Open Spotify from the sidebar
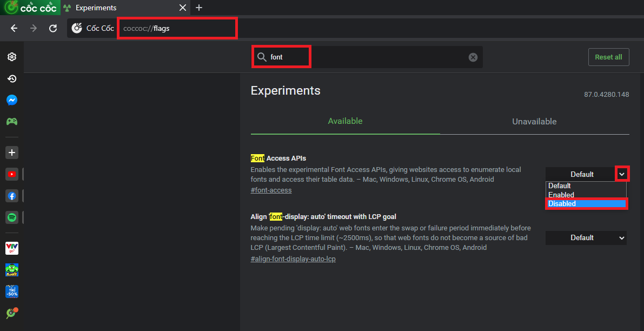This screenshot has width=644, height=331. point(12,217)
